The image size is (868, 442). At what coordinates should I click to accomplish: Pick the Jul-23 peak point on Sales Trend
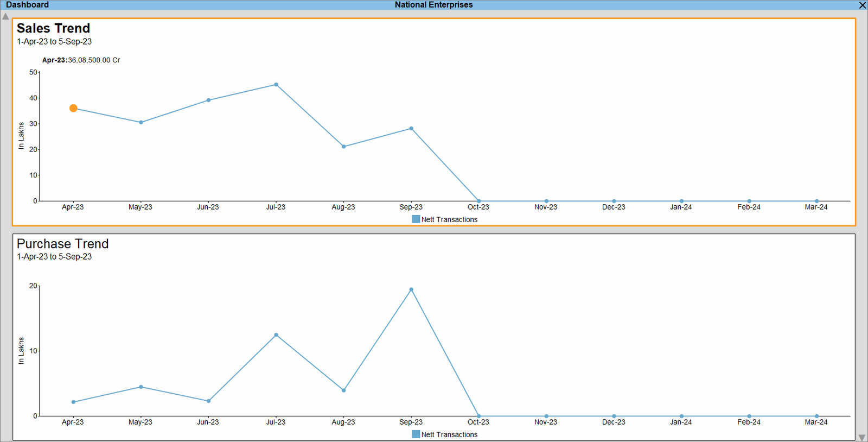click(276, 85)
